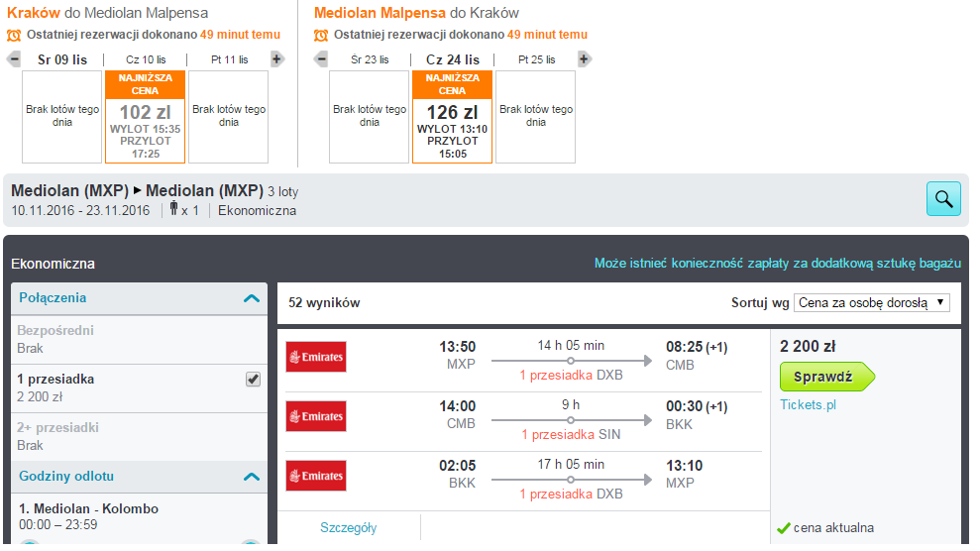Go to later dates after Pt 11 lis
Viewport: 980px width, 551px height.
pos(276,59)
